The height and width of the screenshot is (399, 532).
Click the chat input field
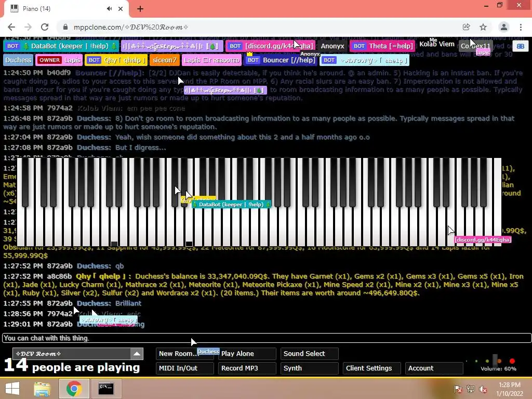click(x=267, y=338)
